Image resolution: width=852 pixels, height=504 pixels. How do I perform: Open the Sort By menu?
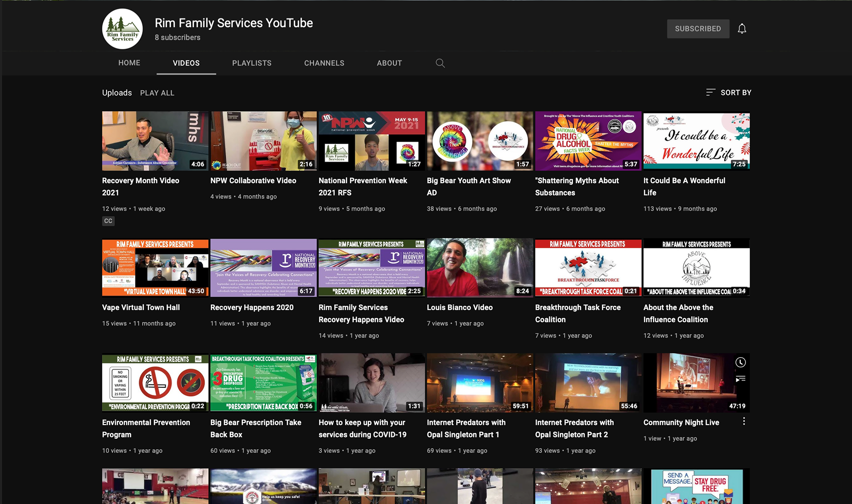pos(728,92)
